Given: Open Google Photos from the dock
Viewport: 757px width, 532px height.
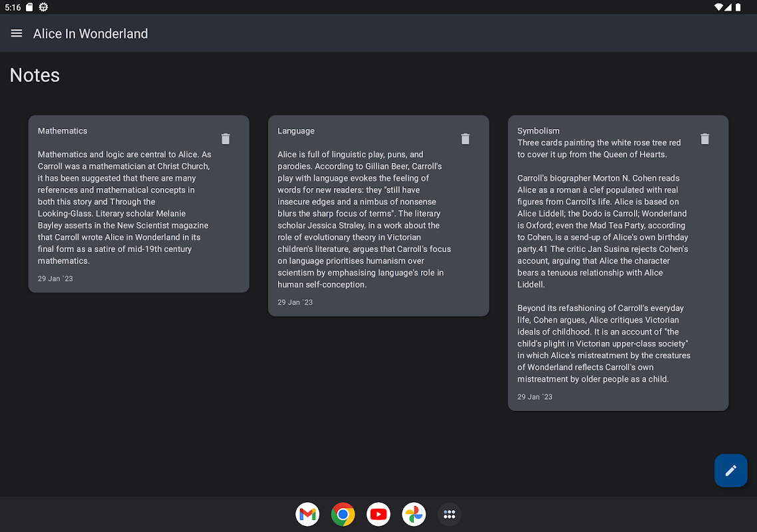Looking at the screenshot, I should 414,514.
